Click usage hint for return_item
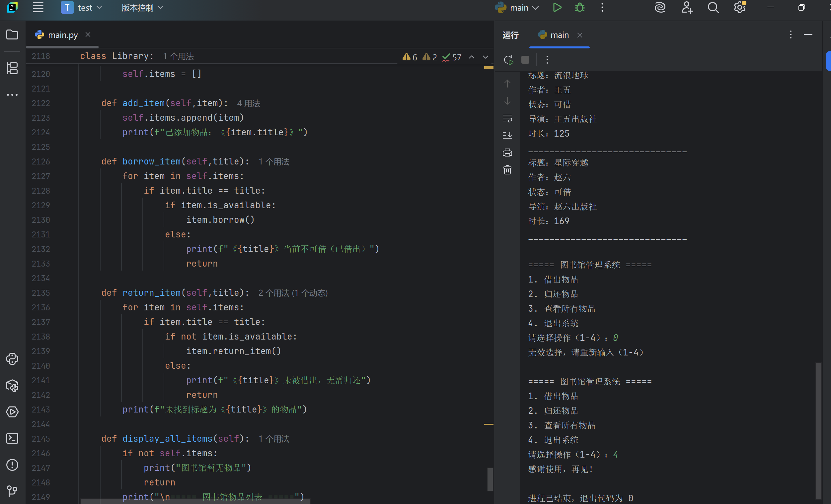831x504 pixels. tap(293, 293)
